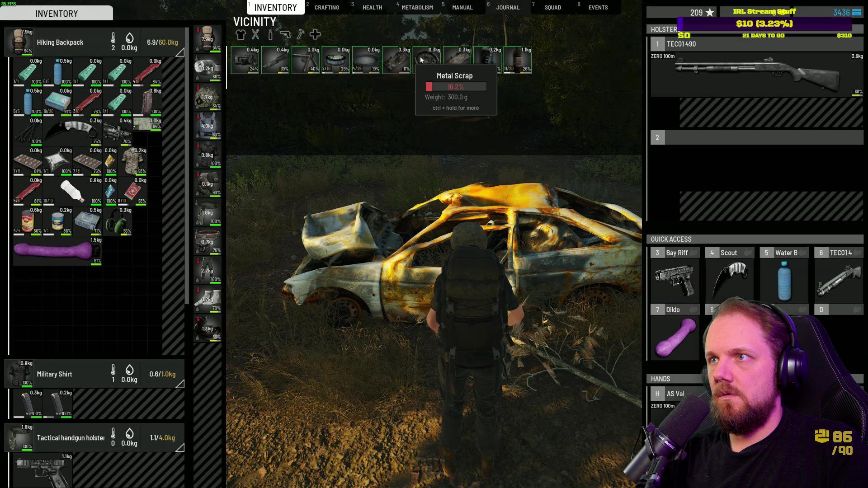Select the pill blister pack 7/8 81%
868x488 pixels.
28,161
